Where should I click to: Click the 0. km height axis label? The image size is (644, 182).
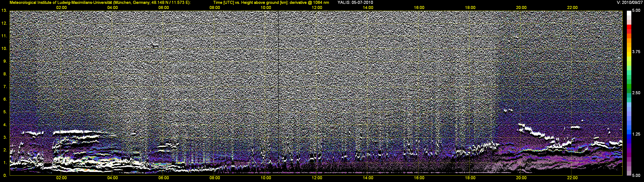point(5,175)
